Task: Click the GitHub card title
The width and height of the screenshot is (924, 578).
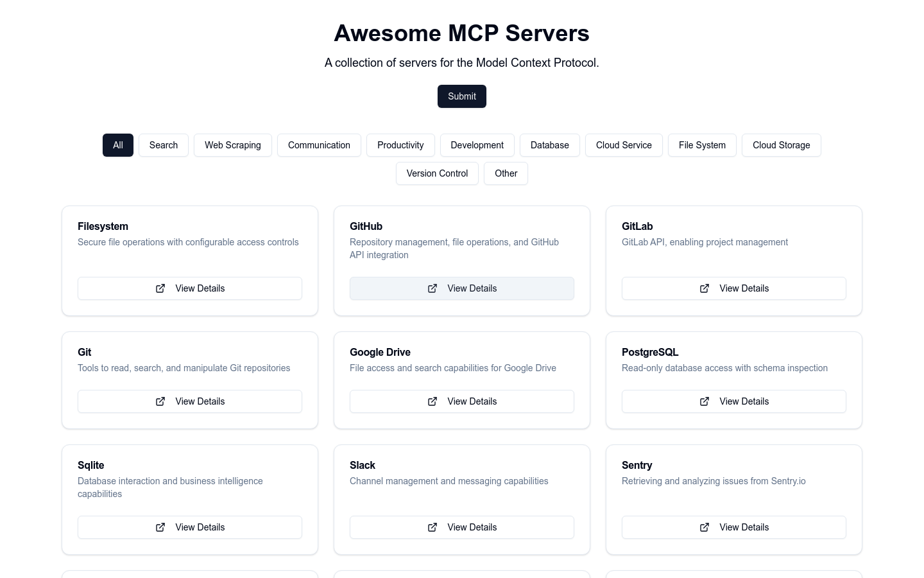Action: coord(366,226)
